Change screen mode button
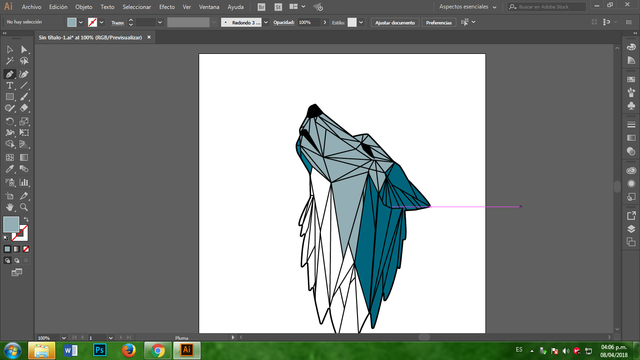Viewport: 640px width, 360px height. 17,272
